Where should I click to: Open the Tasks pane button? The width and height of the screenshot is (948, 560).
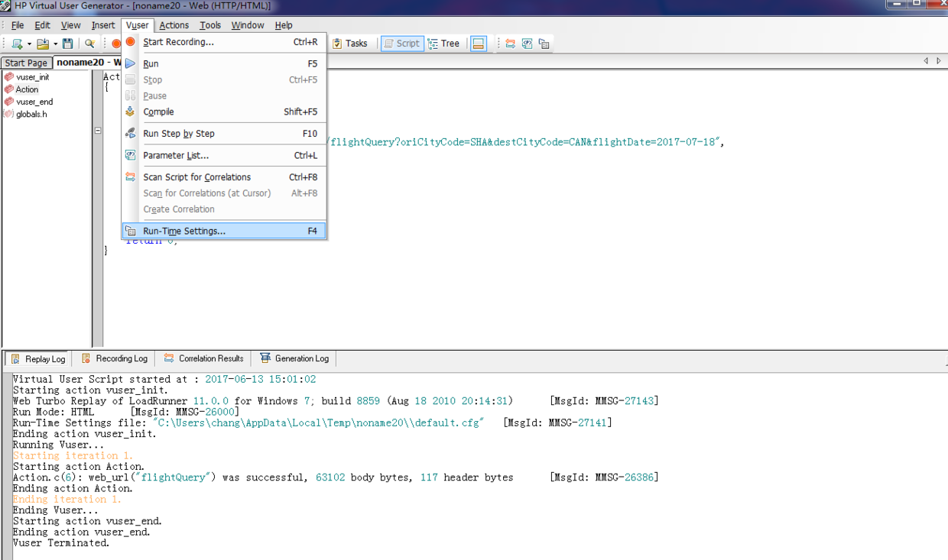pyautogui.click(x=349, y=44)
